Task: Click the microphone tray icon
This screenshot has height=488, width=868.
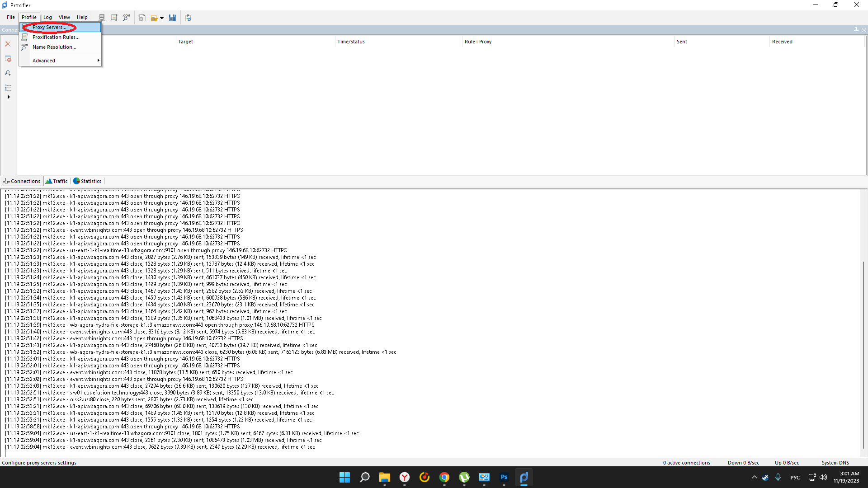Action: [x=778, y=477]
